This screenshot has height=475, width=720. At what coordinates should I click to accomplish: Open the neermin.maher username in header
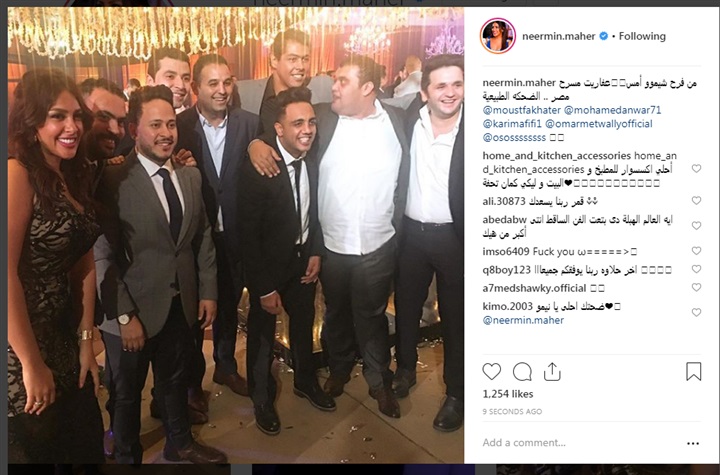tap(558, 36)
